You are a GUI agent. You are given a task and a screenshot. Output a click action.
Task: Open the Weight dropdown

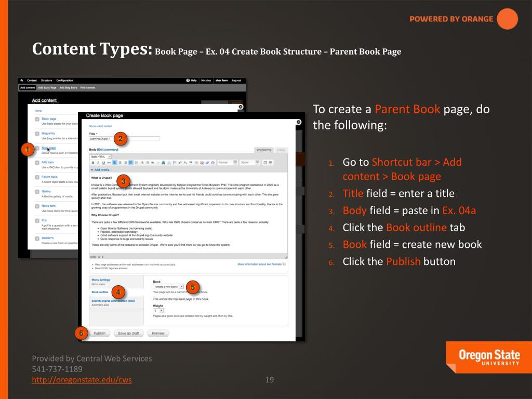(158, 311)
